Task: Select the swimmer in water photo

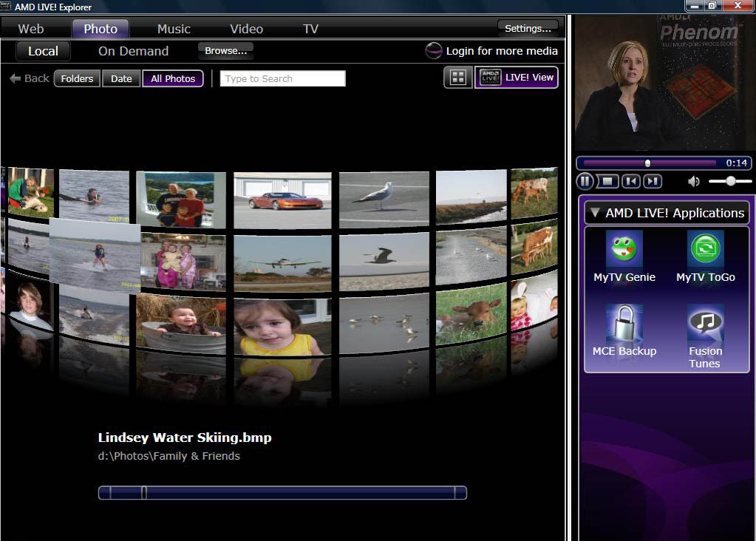Action: 94,196
